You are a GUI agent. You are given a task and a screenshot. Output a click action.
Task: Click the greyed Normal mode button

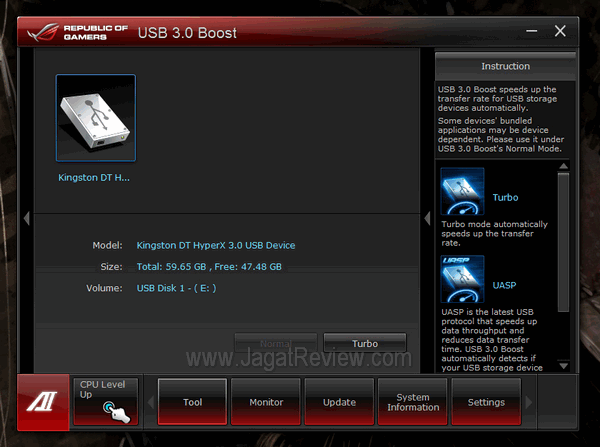[x=276, y=343]
